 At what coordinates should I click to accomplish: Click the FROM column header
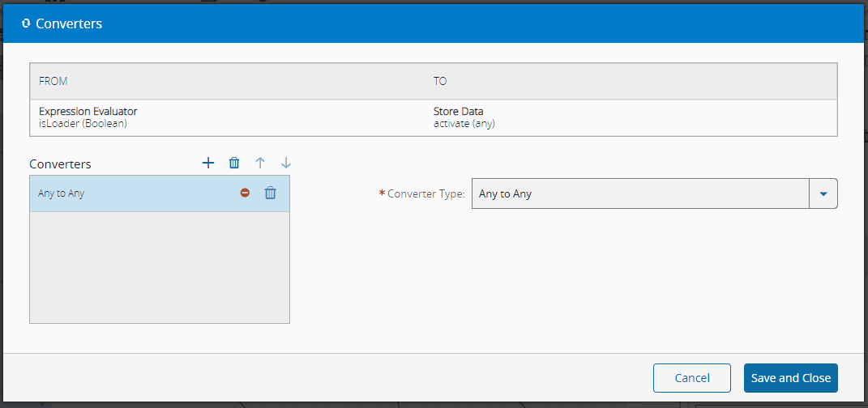tap(53, 82)
